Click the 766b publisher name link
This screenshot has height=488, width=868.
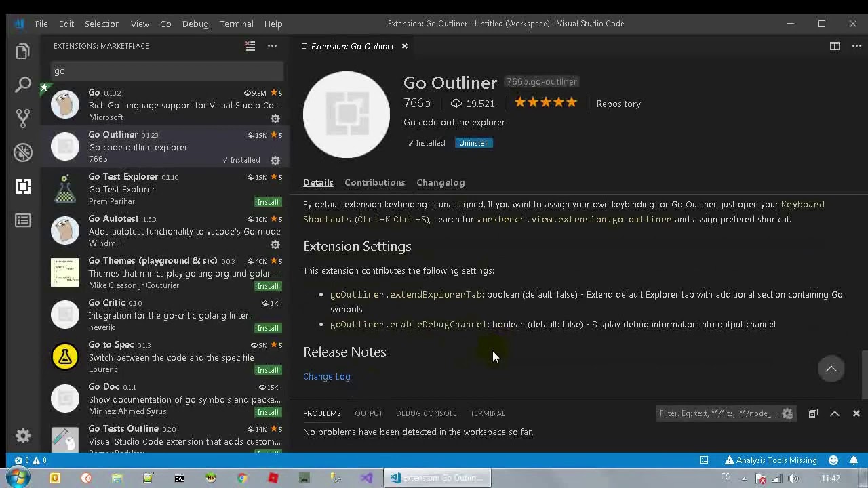[x=417, y=103]
